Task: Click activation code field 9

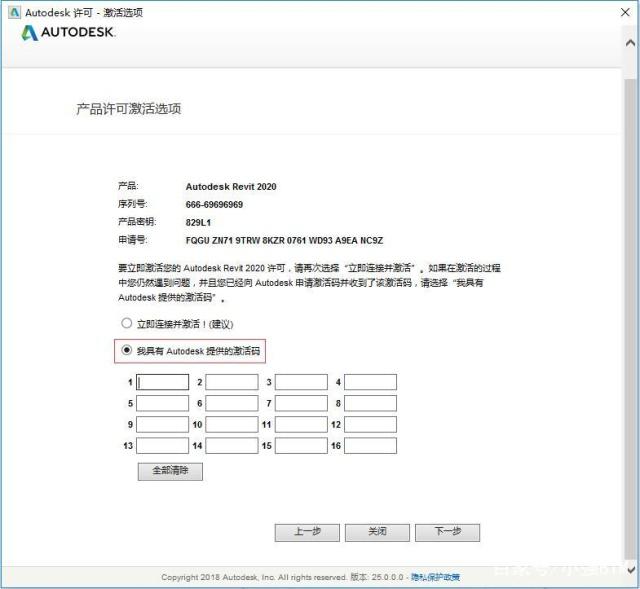Action: tap(162, 425)
